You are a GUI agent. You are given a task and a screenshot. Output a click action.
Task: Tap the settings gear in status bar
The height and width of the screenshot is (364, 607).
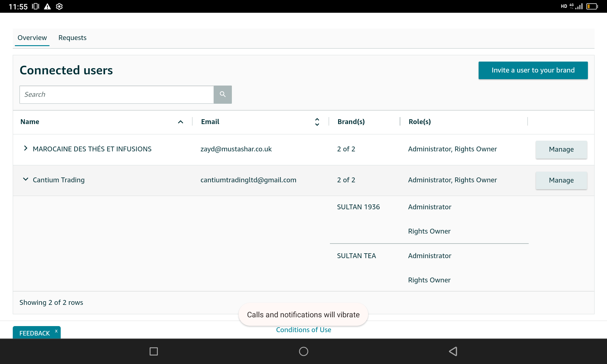pos(59,6)
